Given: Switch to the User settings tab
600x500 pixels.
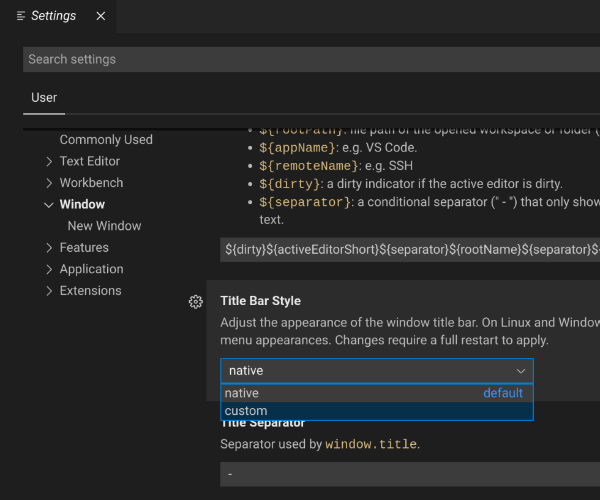Looking at the screenshot, I should pyautogui.click(x=44, y=98).
